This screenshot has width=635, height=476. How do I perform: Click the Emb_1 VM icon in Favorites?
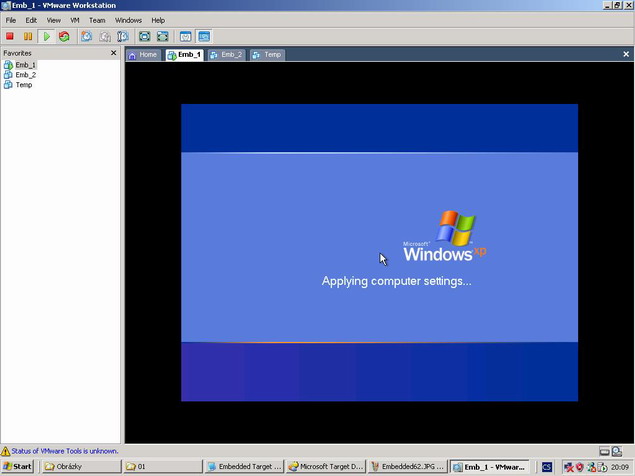(8, 65)
